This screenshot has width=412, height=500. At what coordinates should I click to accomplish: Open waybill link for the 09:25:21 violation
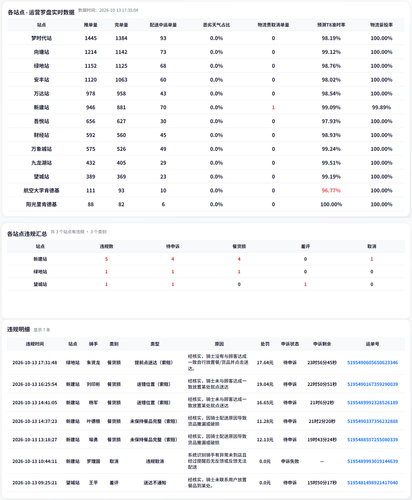coord(372,482)
